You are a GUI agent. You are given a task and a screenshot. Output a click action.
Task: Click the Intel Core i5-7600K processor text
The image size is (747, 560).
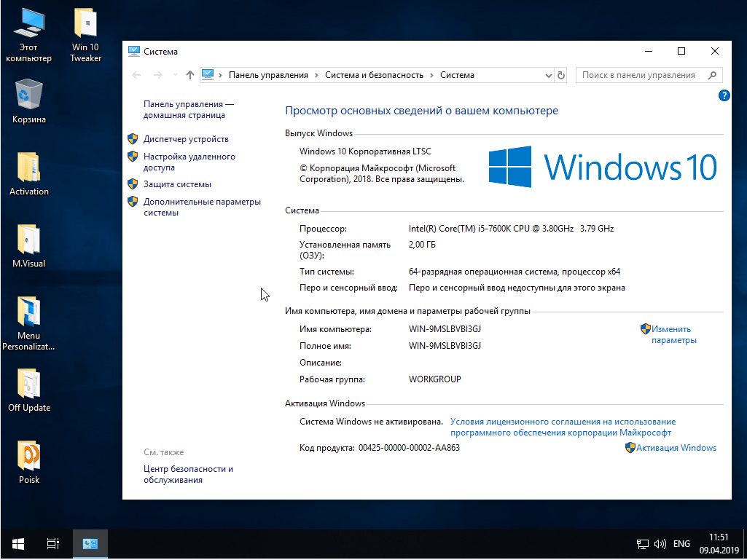click(x=511, y=229)
